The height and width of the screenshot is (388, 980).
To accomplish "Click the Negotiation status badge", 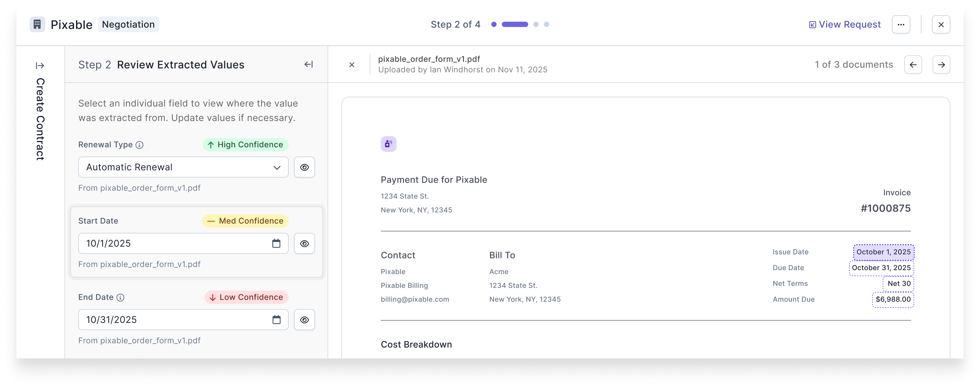I will point(128,24).
